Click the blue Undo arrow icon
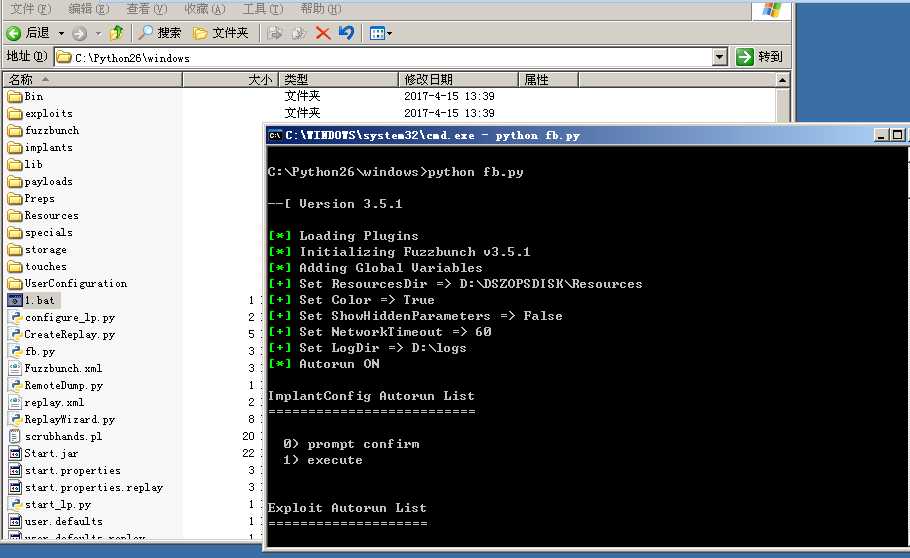The width and height of the screenshot is (910, 558). point(346,33)
